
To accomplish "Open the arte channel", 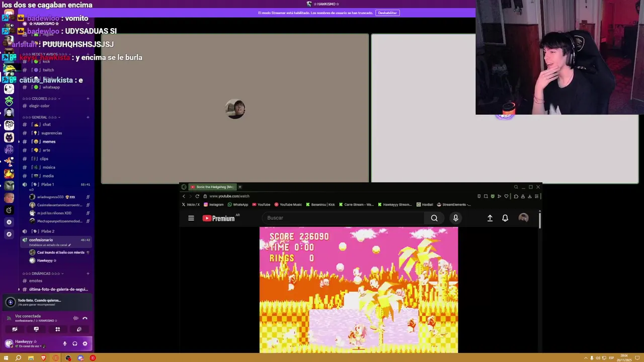I will coord(56,150).
